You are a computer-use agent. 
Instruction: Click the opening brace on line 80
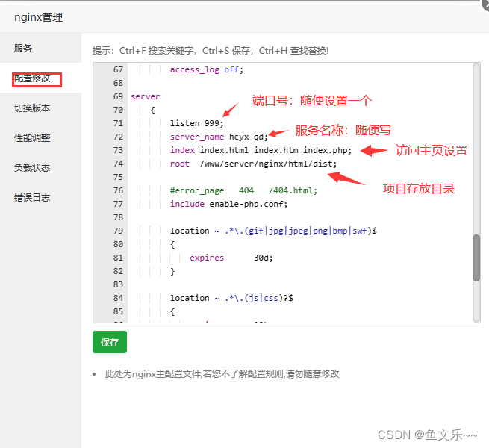(x=172, y=244)
